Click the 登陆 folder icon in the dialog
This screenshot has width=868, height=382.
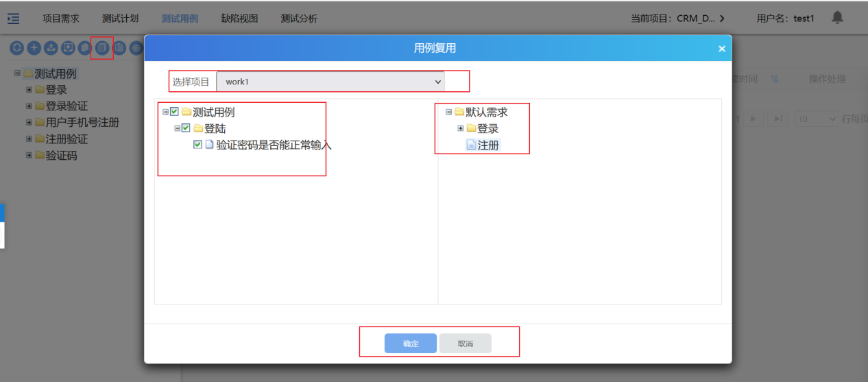[198, 128]
